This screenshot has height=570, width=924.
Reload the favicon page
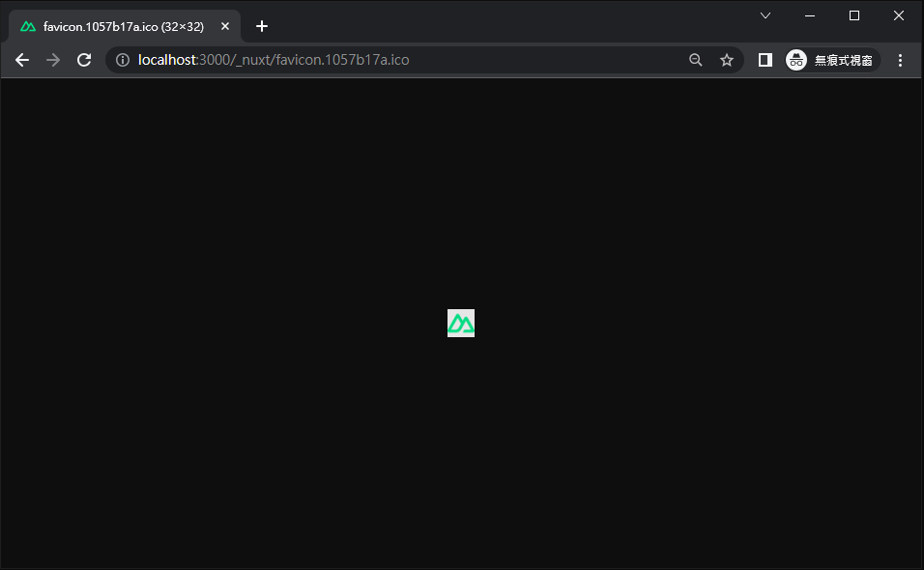[x=84, y=60]
